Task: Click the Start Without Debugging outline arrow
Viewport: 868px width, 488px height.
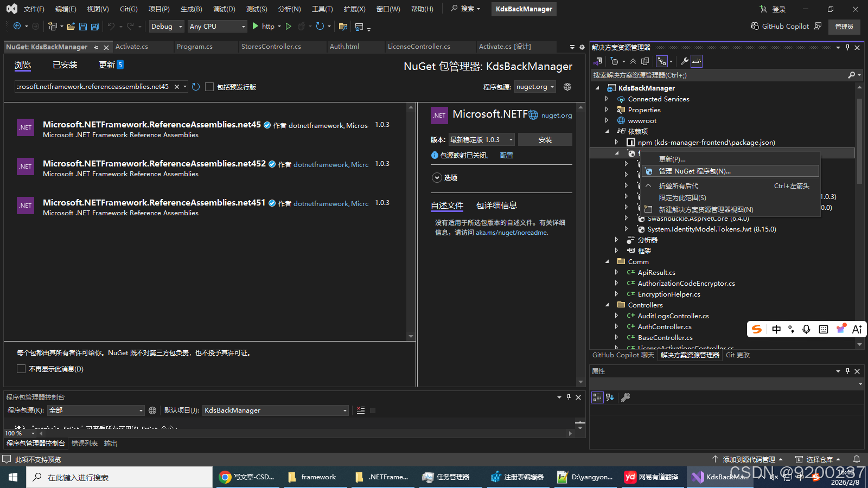Action: click(x=289, y=26)
